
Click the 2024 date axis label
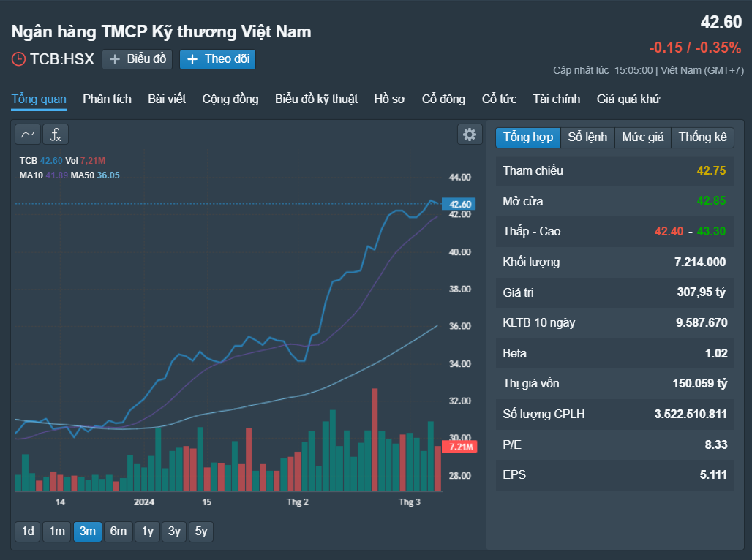pyautogui.click(x=144, y=502)
